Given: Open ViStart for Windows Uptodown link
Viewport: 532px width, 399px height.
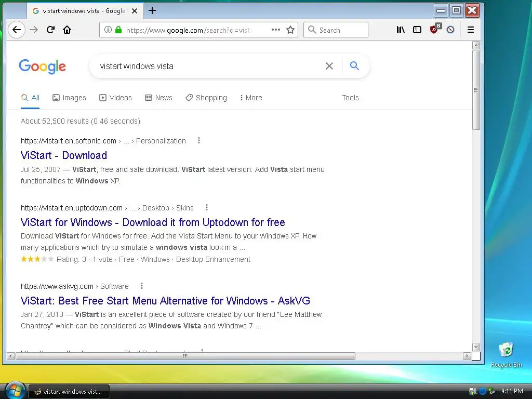Looking at the screenshot, I should 153,222.
